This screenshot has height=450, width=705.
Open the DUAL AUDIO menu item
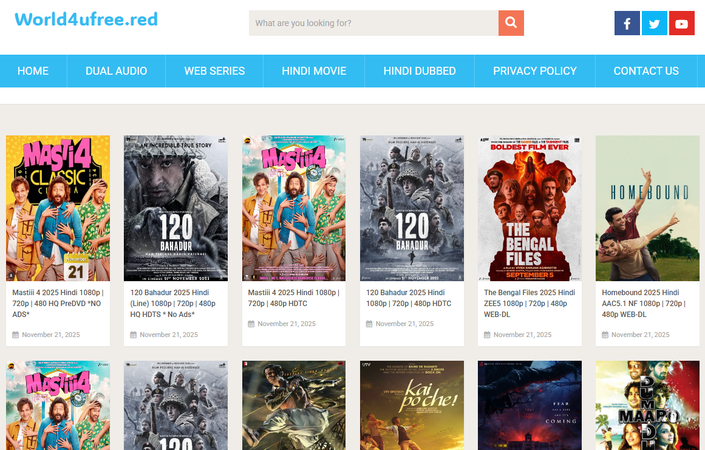[x=116, y=71]
